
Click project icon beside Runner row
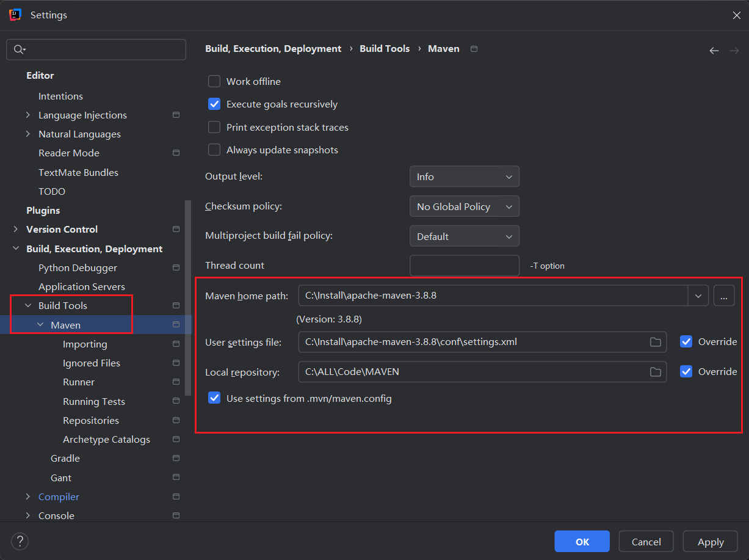[176, 382]
